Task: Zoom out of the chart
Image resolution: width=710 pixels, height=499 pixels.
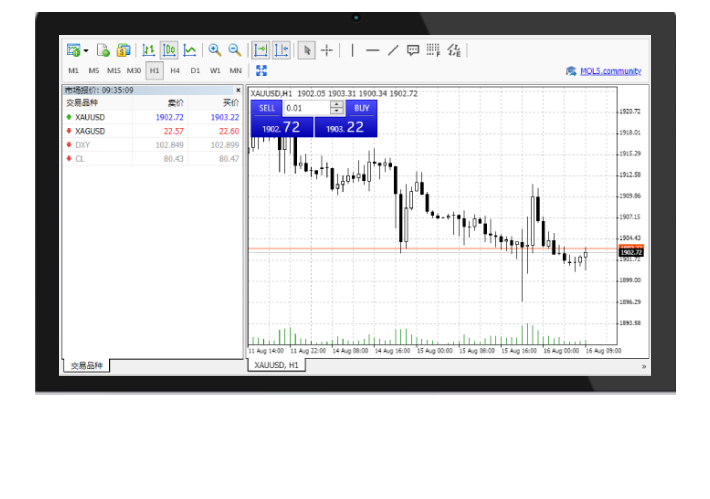Action: click(x=234, y=50)
